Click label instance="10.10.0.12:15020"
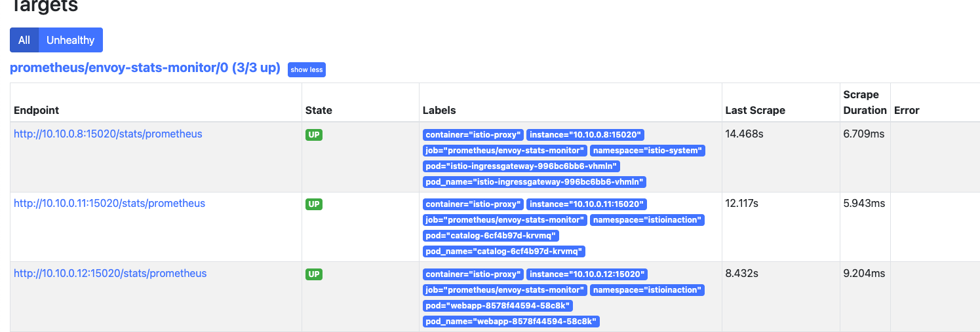The width and height of the screenshot is (980, 332). coord(587,274)
